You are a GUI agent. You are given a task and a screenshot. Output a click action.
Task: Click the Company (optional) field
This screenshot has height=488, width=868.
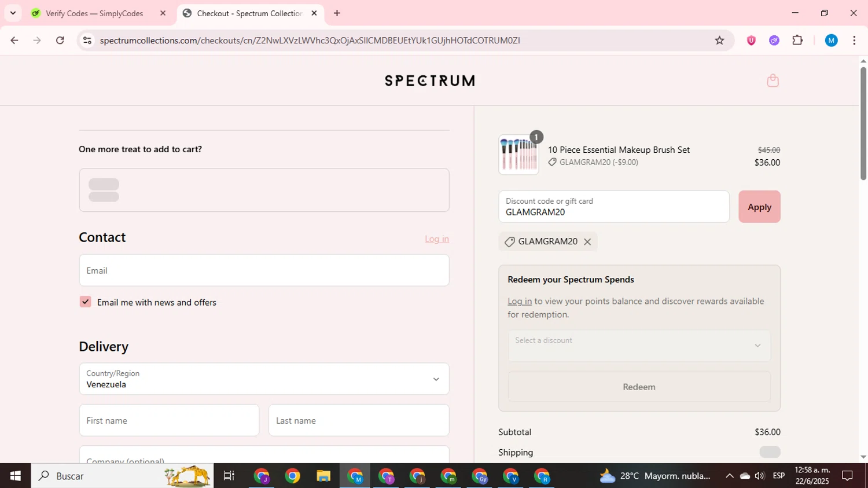click(264, 455)
